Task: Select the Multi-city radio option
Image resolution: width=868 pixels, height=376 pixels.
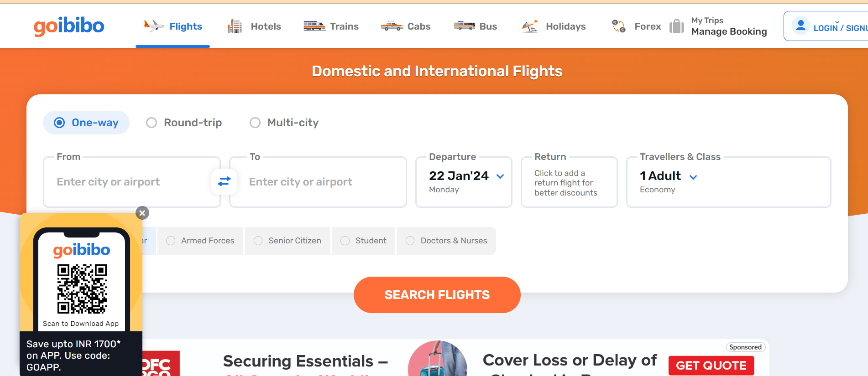Action: pyautogui.click(x=284, y=123)
